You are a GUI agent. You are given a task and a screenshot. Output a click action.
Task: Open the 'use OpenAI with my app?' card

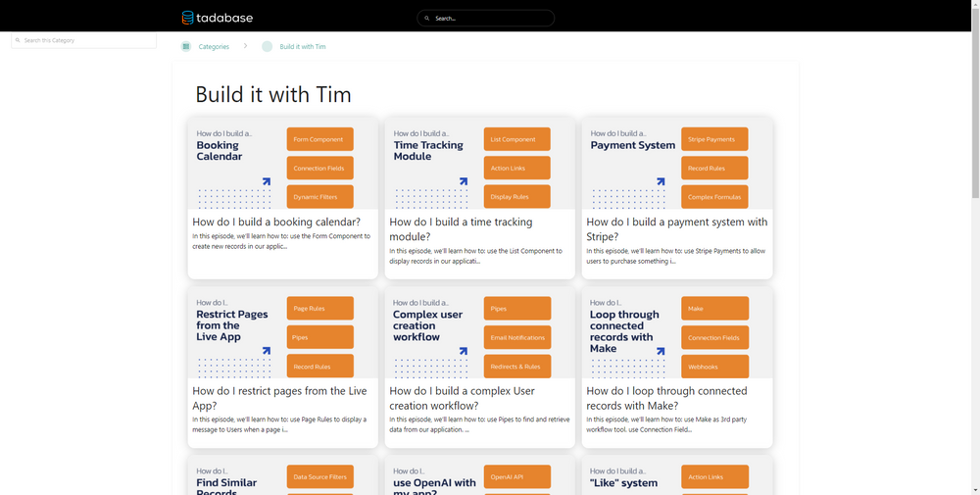pos(480,475)
